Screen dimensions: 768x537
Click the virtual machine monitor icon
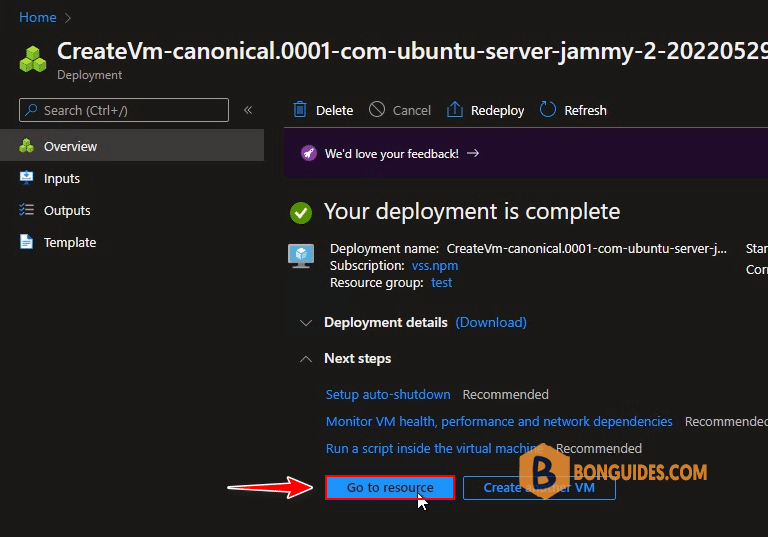[301, 256]
